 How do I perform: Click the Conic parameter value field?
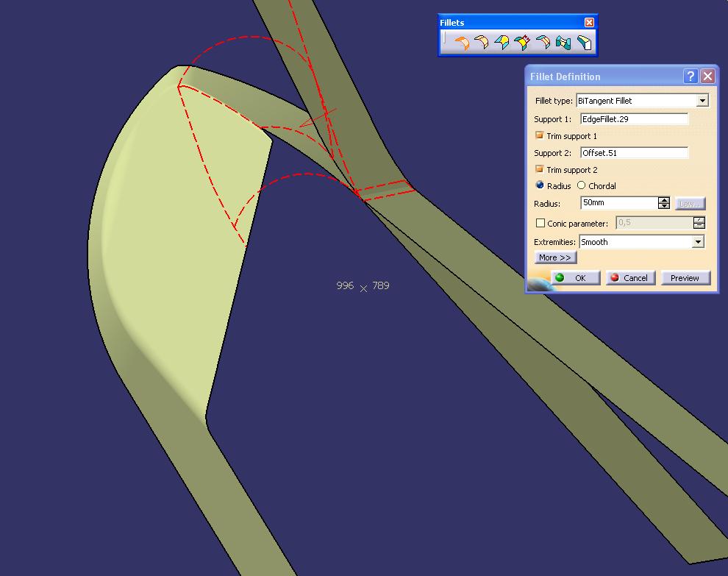(x=654, y=222)
